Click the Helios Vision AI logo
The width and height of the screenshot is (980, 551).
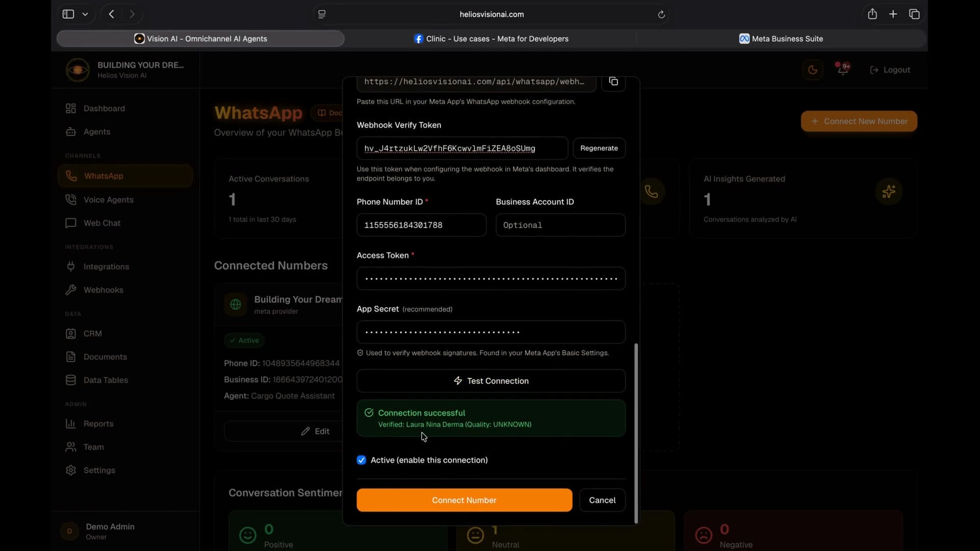(78, 70)
